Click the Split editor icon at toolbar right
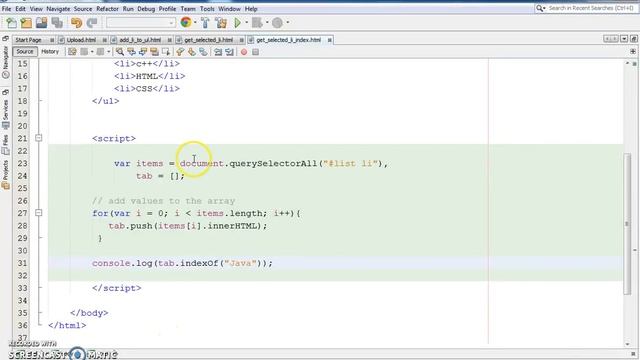Image resolution: width=640 pixels, height=360 pixels. (x=633, y=52)
